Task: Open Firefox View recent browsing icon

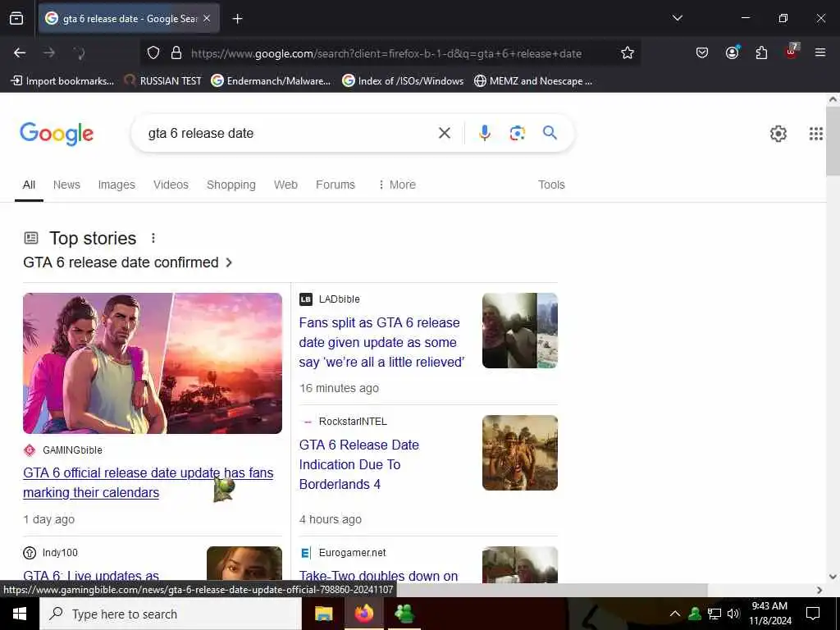Action: tap(16, 19)
